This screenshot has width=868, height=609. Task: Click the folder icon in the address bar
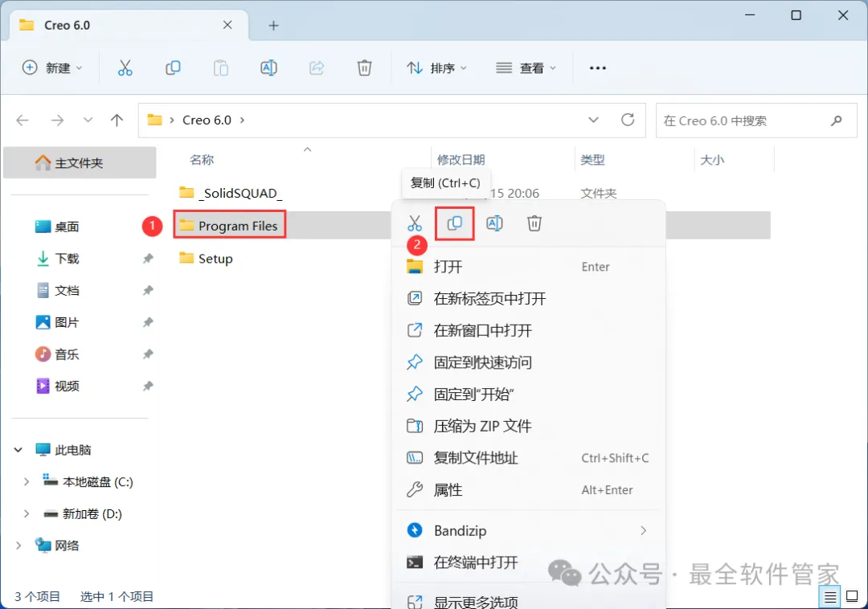point(155,120)
